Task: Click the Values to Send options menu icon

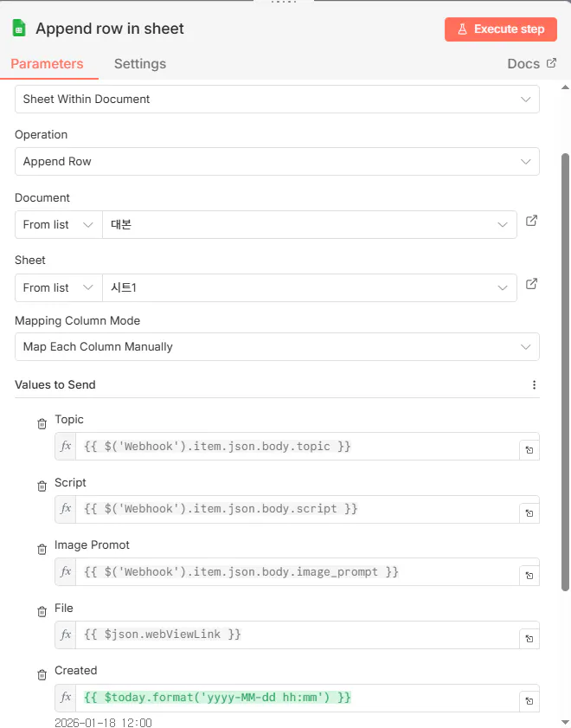Action: click(x=534, y=385)
